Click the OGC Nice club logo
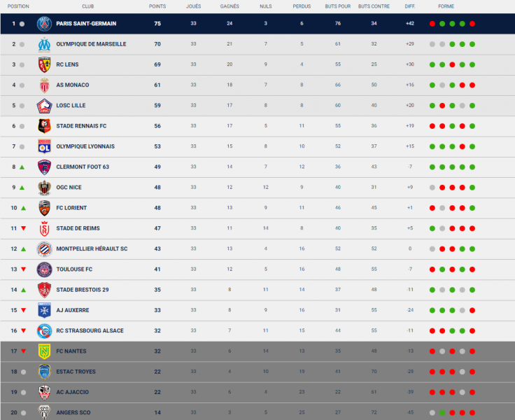 45,188
